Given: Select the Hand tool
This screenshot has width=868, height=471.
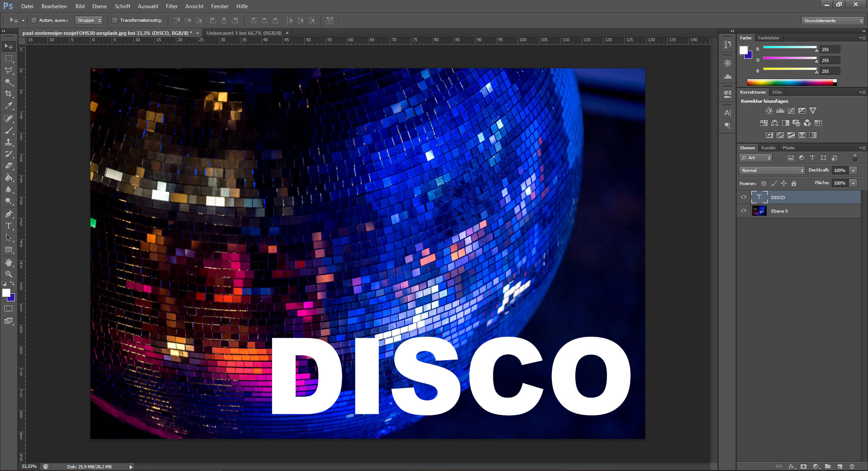Looking at the screenshot, I should tap(9, 262).
